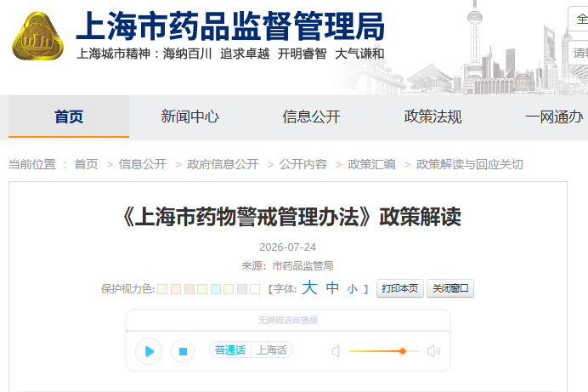This screenshot has width=588, height=392.
Task: Click the search input at top right
Action: [x=579, y=53]
